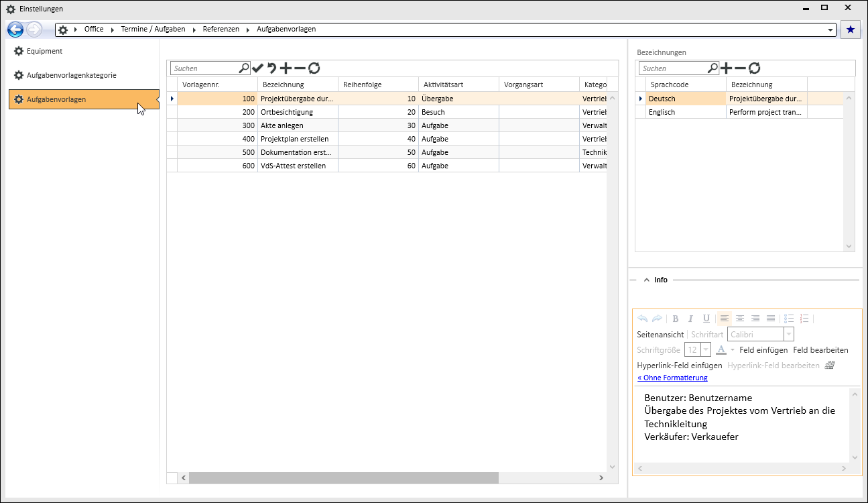868x503 pixels.
Task: Open Equipment in the sidebar
Action: pyautogui.click(x=84, y=51)
